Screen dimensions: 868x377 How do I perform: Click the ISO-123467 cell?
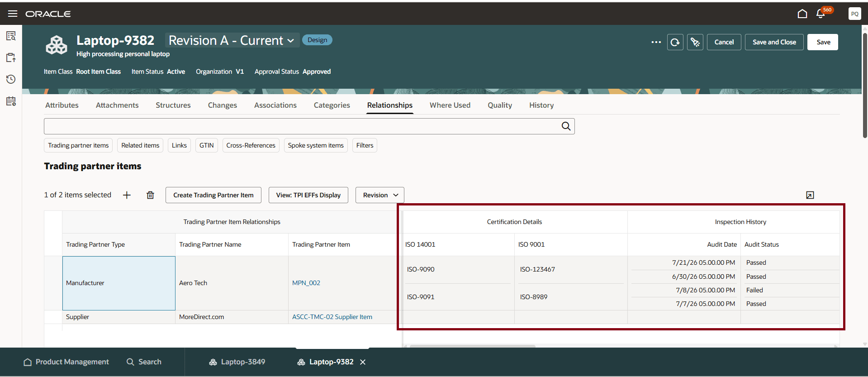point(571,270)
